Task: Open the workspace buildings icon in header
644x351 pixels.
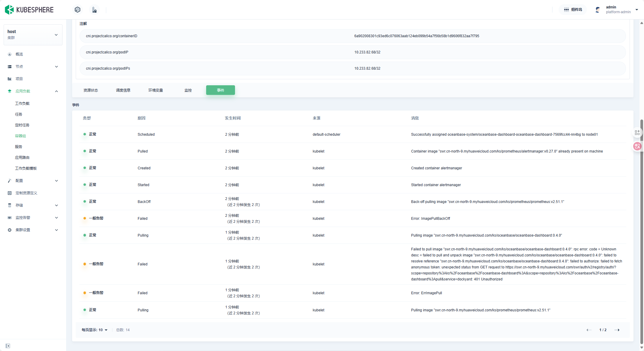Action: pos(94,10)
